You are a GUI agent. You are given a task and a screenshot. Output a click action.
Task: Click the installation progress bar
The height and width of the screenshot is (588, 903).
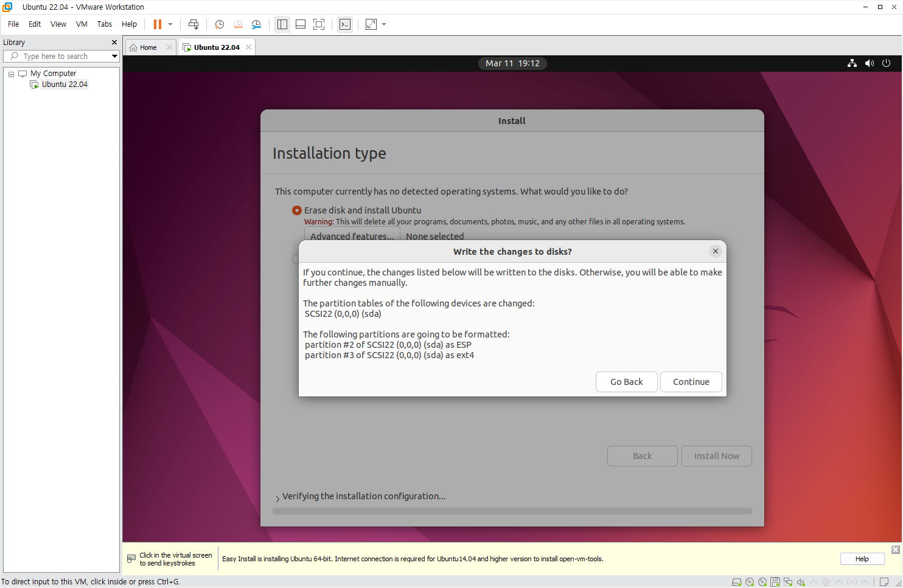[512, 511]
